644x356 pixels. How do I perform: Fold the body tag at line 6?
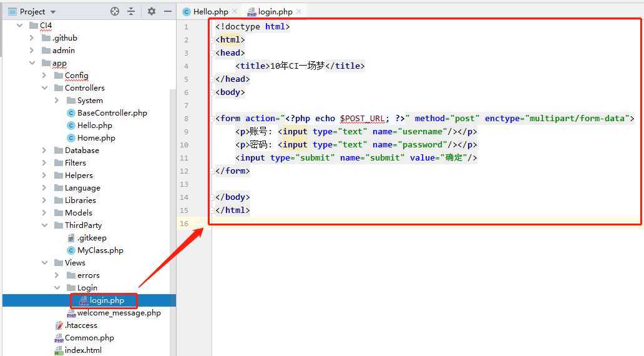(212, 92)
